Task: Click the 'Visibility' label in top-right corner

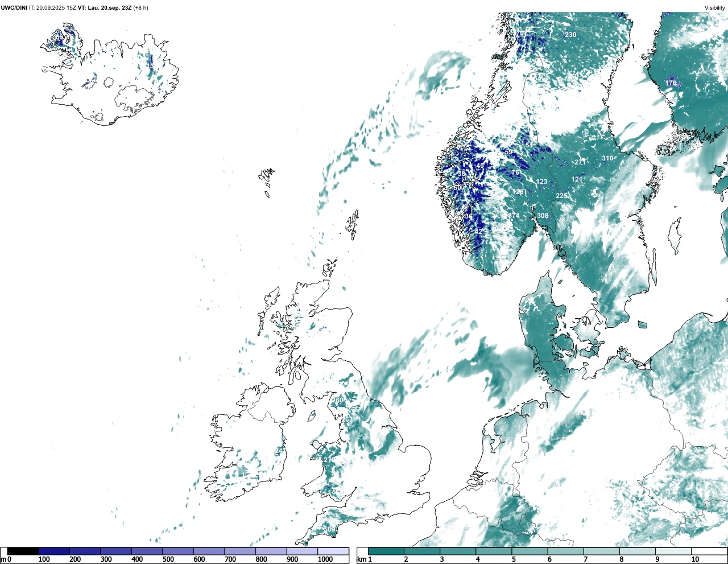Action: [715, 8]
